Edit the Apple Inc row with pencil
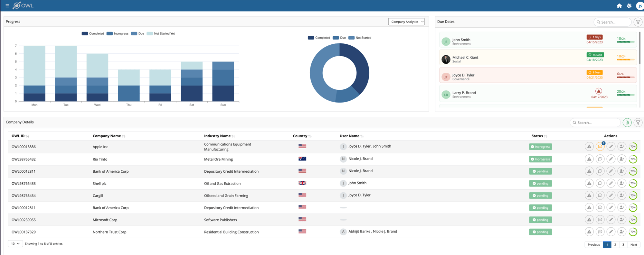This screenshot has height=255, width=644. (611, 147)
